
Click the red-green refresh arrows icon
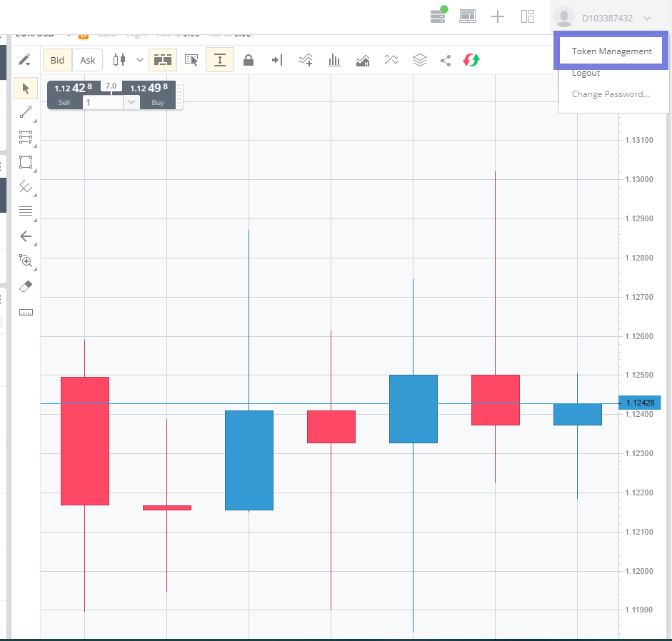tap(471, 60)
